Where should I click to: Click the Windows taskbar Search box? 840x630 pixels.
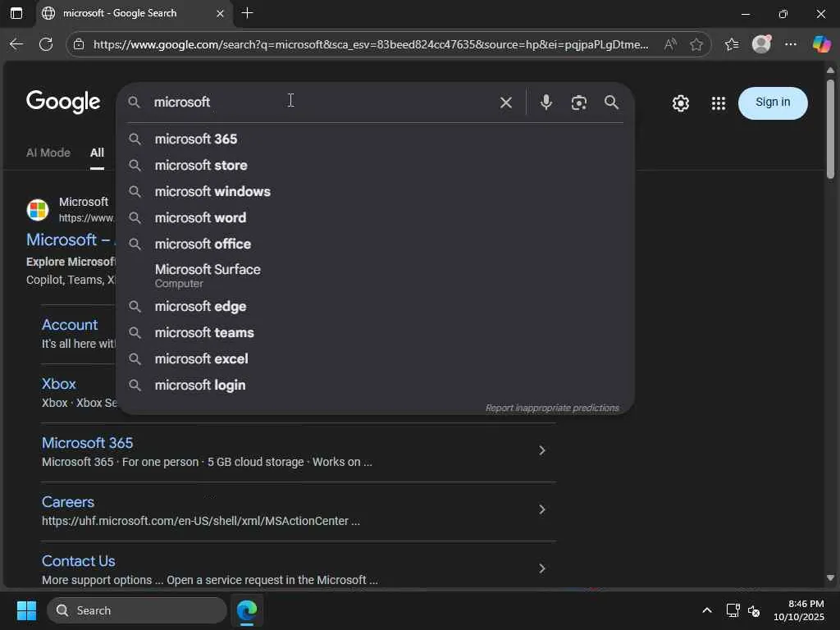click(137, 610)
